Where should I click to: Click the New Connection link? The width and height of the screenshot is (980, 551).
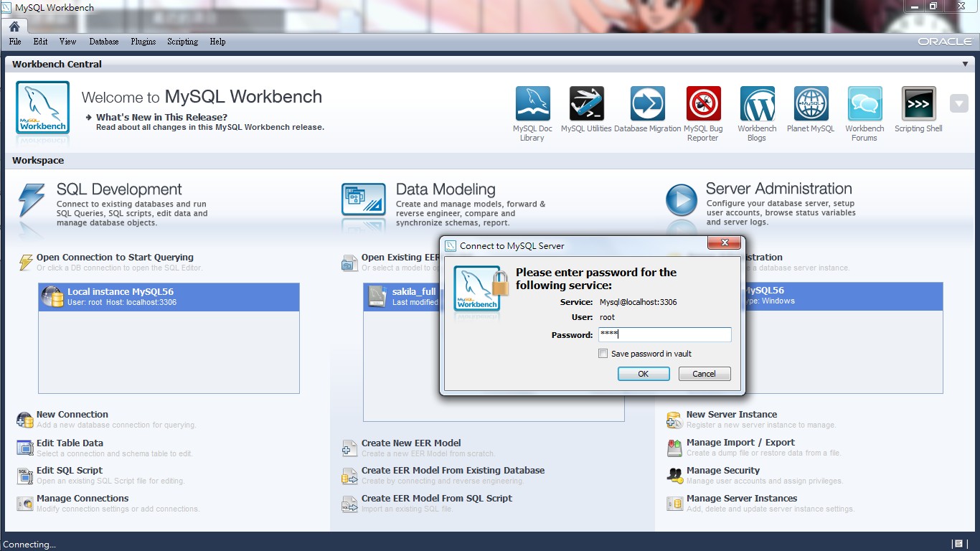[72, 415]
